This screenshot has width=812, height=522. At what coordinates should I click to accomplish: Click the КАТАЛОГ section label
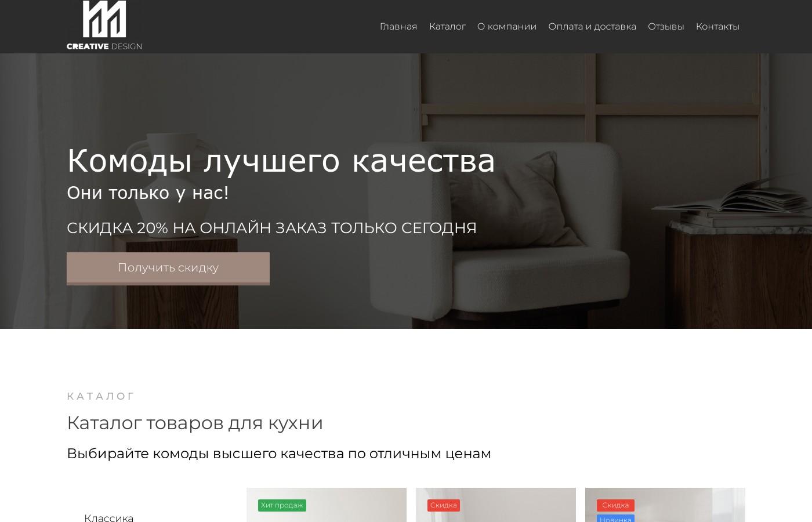pos(100,396)
